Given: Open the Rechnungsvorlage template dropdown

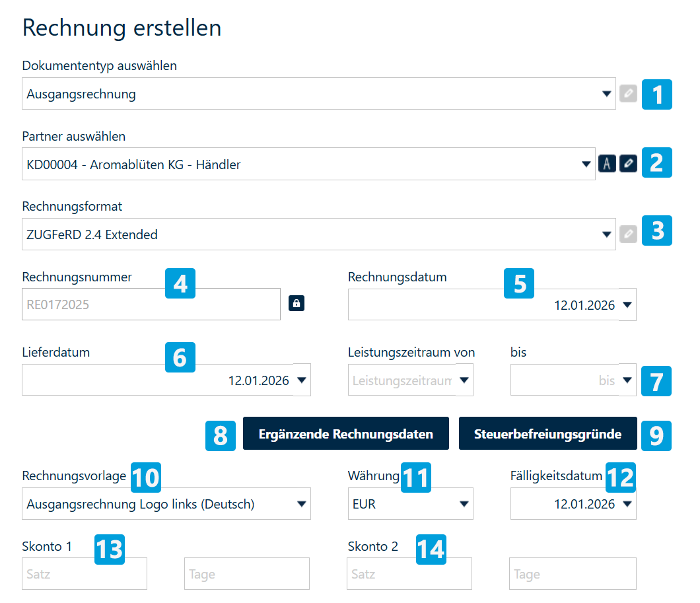Looking at the screenshot, I should tap(301, 503).
